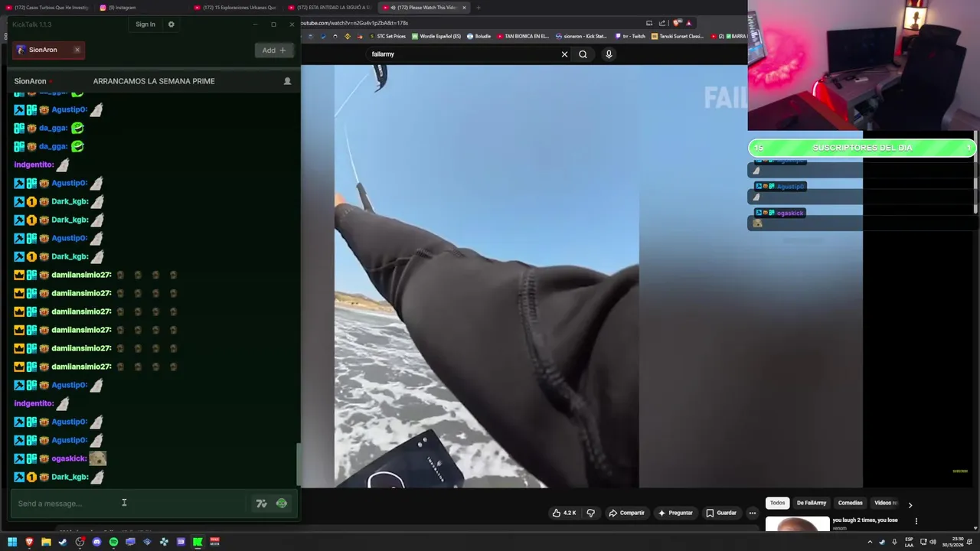Open Tanuki Sunset Classic bookmark
This screenshot has width=980, height=551.
click(x=678, y=36)
